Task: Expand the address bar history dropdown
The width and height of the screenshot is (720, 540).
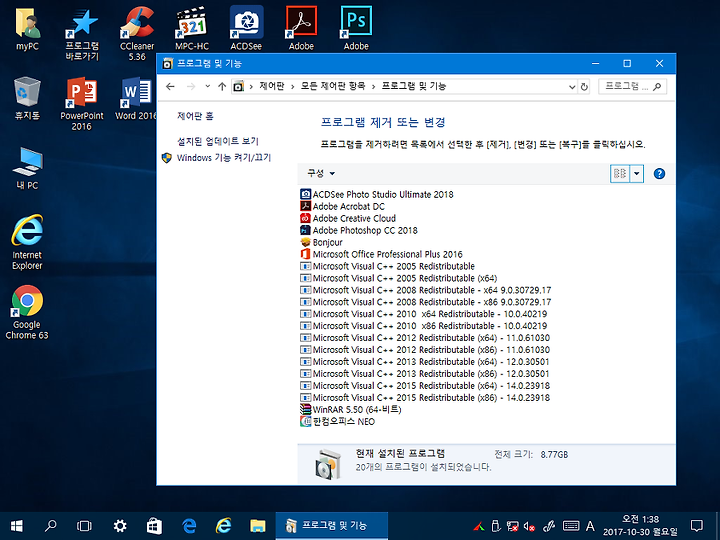Action: click(572, 87)
